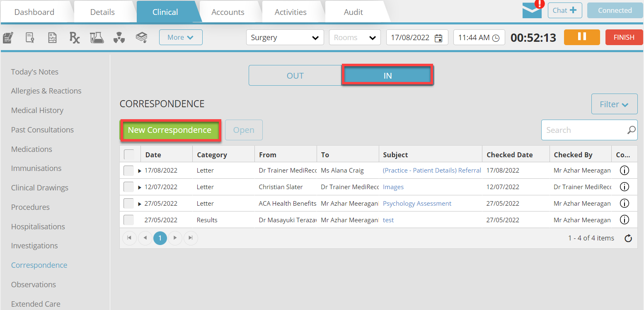Switch to the Accounts tab
Image resolution: width=644 pixels, height=310 pixels.
pos(228,12)
